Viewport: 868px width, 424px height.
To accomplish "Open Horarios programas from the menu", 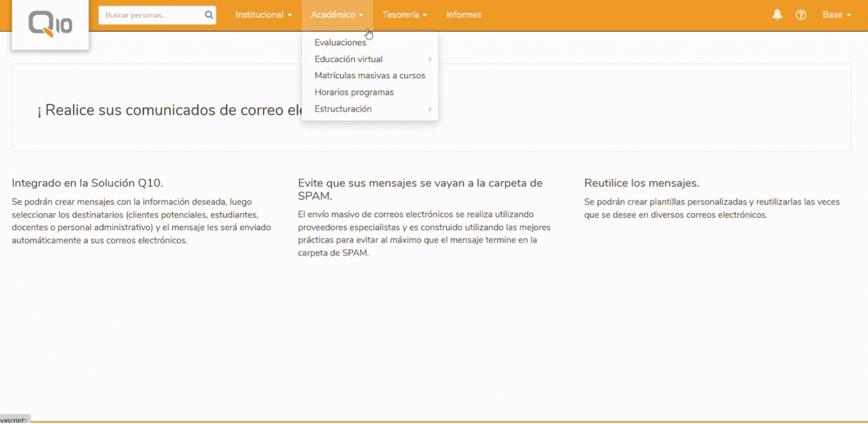I will click(x=354, y=92).
